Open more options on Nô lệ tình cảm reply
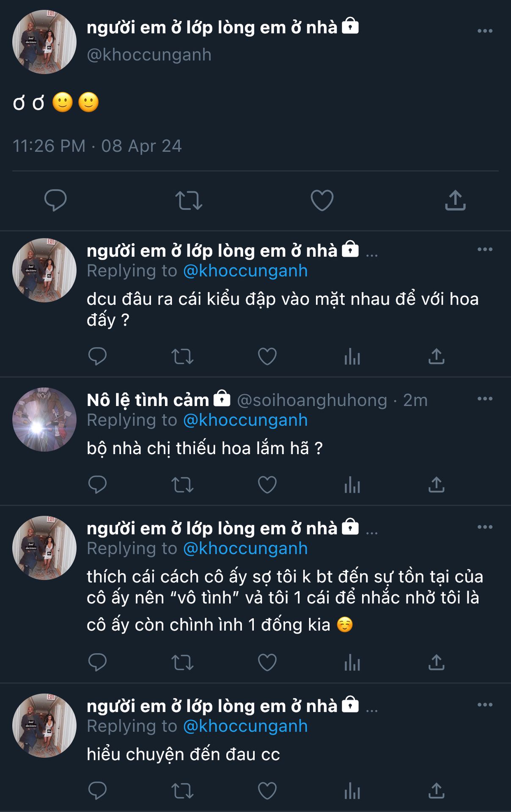Screen dimensions: 511x812 click(x=485, y=399)
